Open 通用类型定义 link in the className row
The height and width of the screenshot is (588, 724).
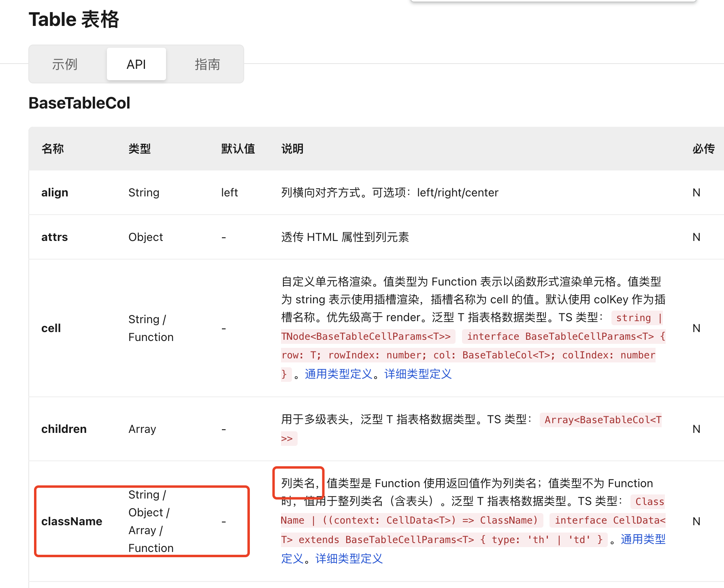coord(643,539)
